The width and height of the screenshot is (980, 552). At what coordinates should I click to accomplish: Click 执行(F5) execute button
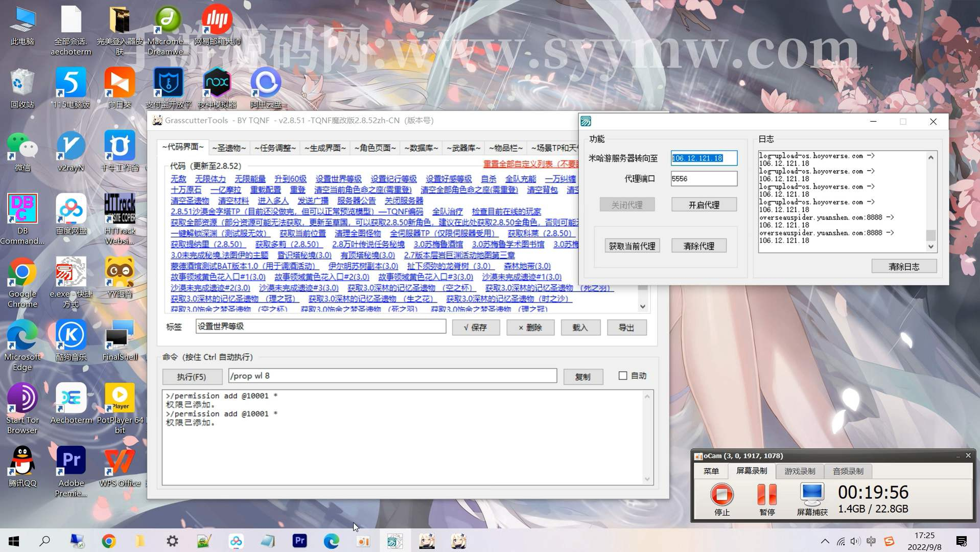[x=192, y=377]
